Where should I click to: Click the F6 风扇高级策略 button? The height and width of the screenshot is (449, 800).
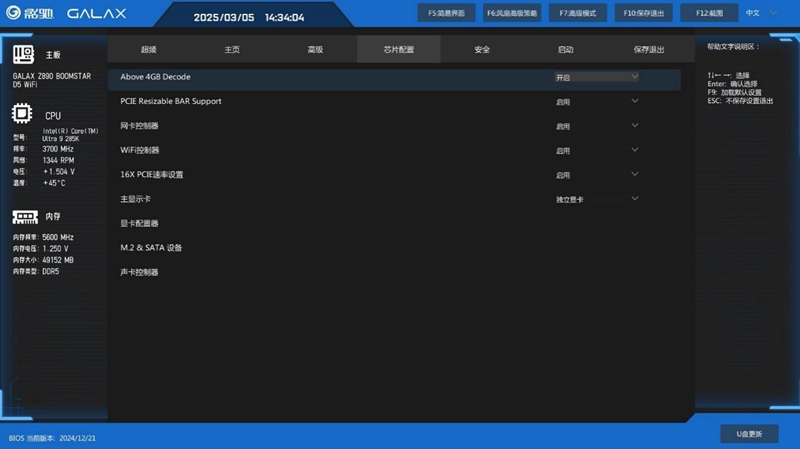[x=511, y=13]
